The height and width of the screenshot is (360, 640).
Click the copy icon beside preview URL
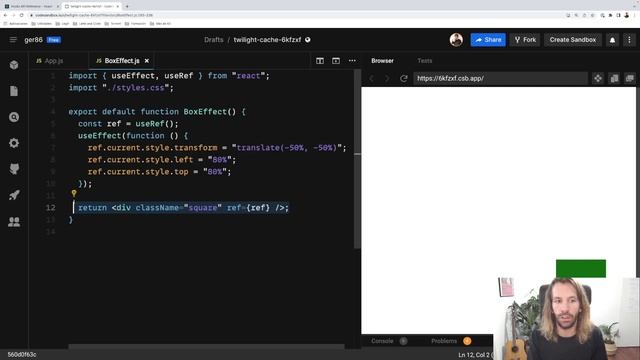pos(614,78)
